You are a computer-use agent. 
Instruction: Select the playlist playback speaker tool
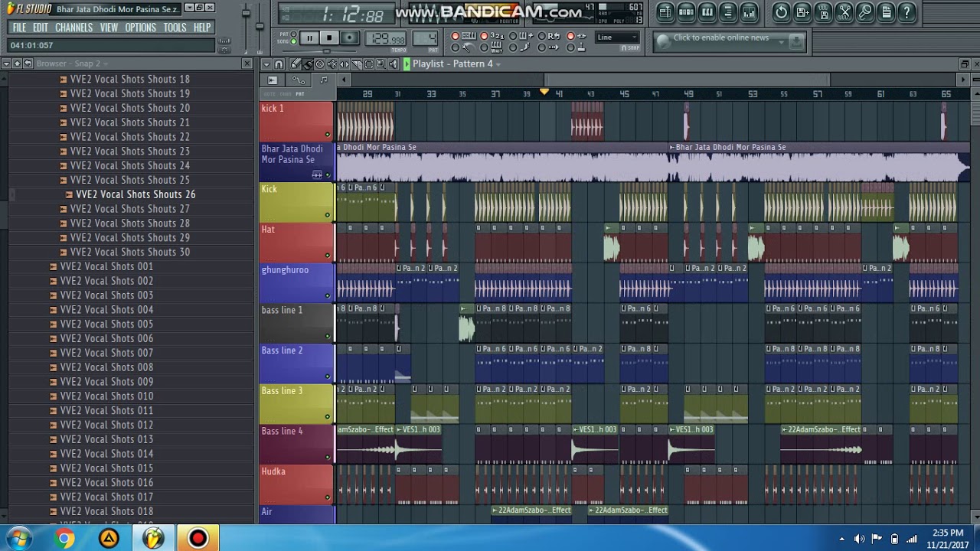(x=394, y=64)
